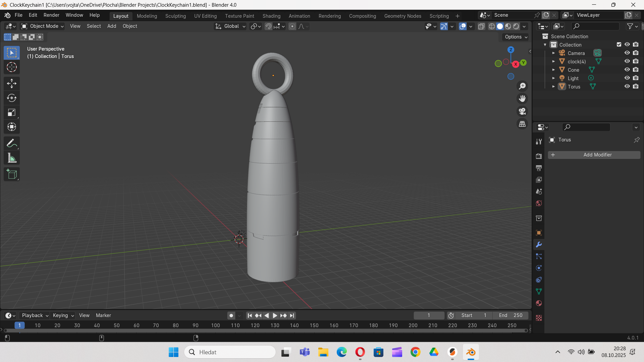Activate the Rotate tool
644x362 pixels.
pos(12,98)
